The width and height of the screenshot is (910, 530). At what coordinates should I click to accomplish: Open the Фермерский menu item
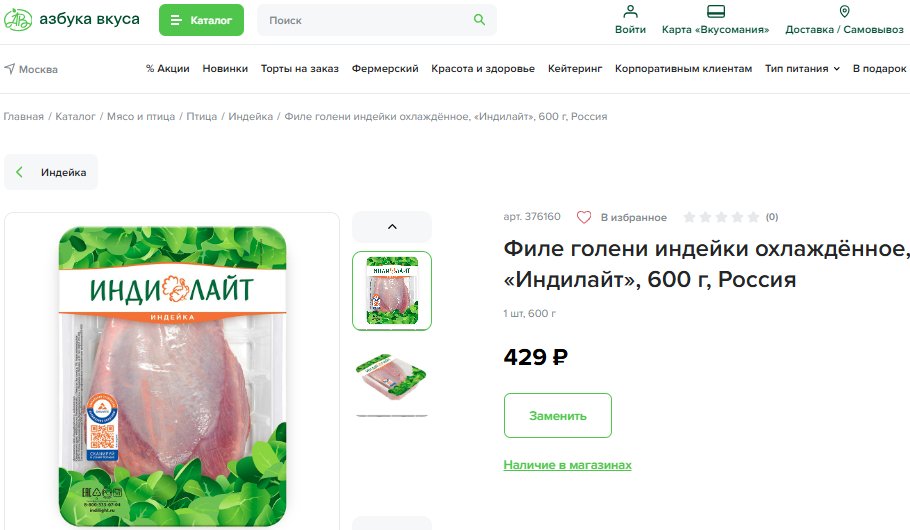(x=385, y=68)
